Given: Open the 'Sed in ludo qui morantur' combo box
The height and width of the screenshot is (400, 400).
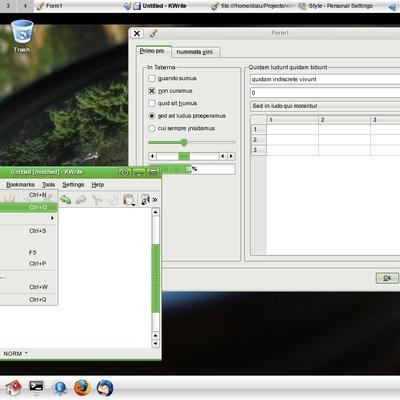Looking at the screenshot, I should coord(325,106).
